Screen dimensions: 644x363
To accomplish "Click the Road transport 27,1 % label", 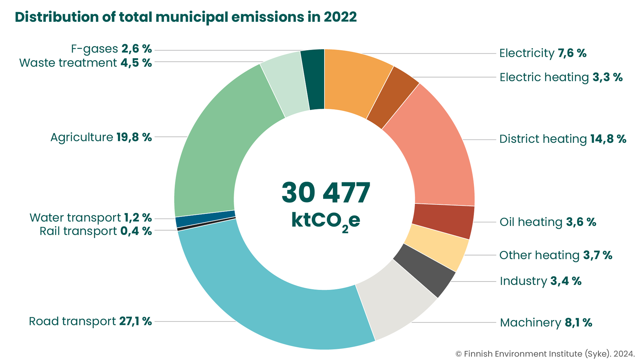I will [x=90, y=321].
